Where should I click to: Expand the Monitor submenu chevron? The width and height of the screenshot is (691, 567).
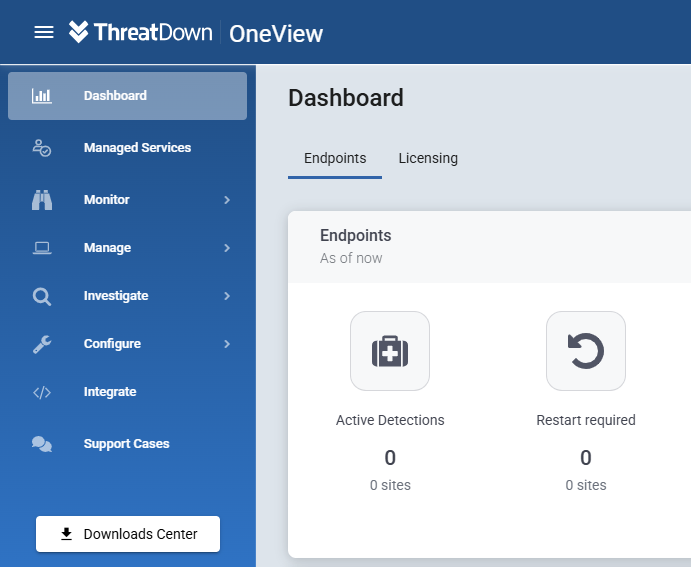pyautogui.click(x=227, y=200)
